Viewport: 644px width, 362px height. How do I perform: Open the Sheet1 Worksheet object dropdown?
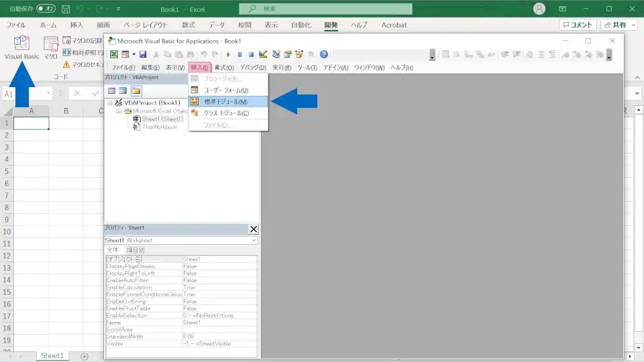[254, 240]
